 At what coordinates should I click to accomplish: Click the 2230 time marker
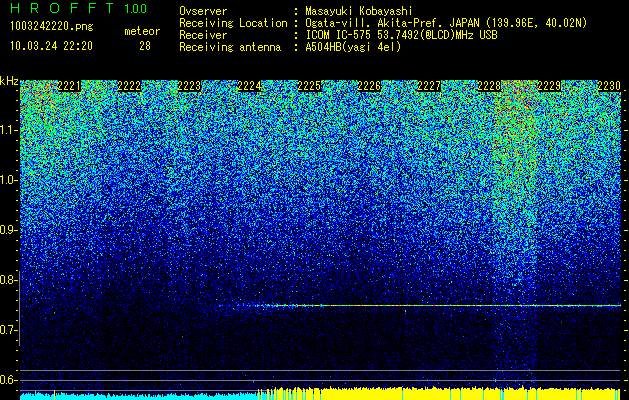pyautogui.click(x=609, y=86)
